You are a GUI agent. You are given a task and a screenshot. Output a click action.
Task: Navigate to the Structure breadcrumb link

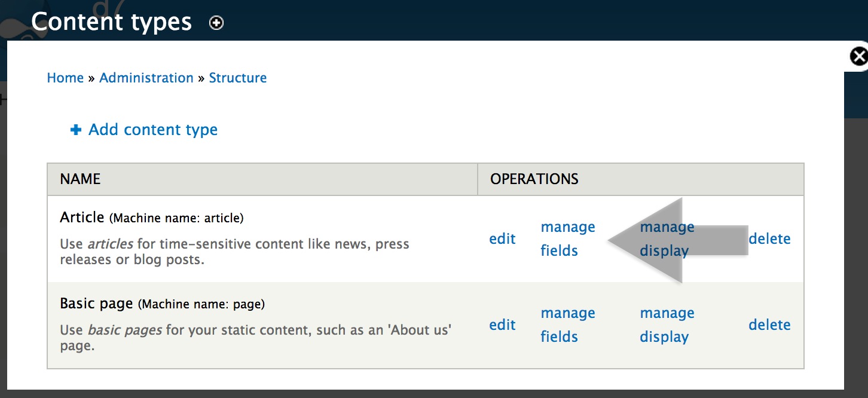(238, 78)
